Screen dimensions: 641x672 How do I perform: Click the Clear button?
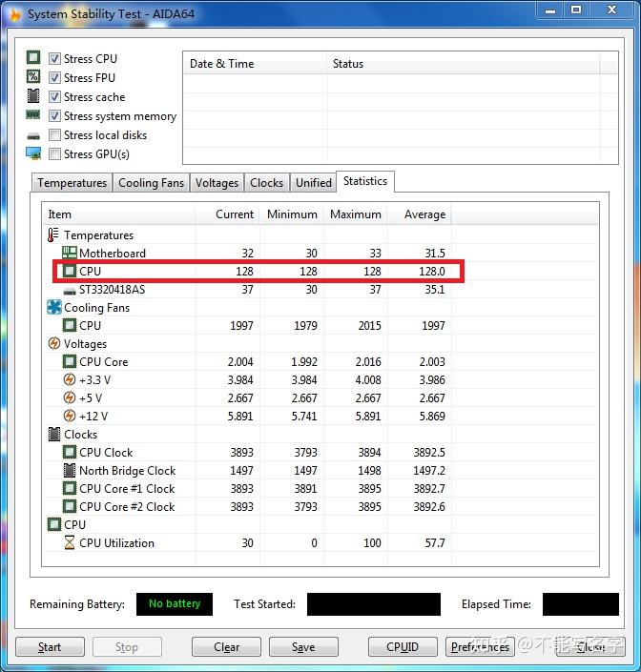pyautogui.click(x=226, y=646)
